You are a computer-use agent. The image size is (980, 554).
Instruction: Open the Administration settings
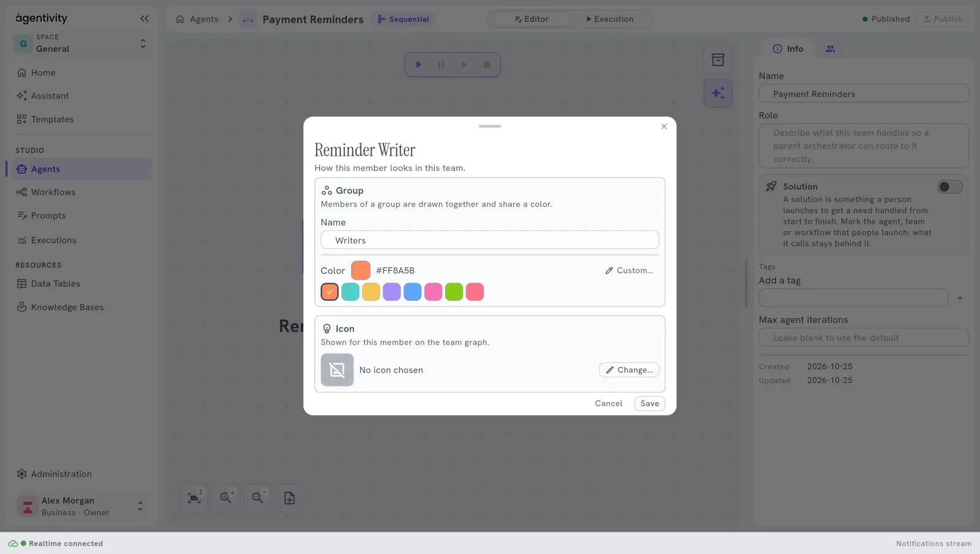pyautogui.click(x=81, y=474)
